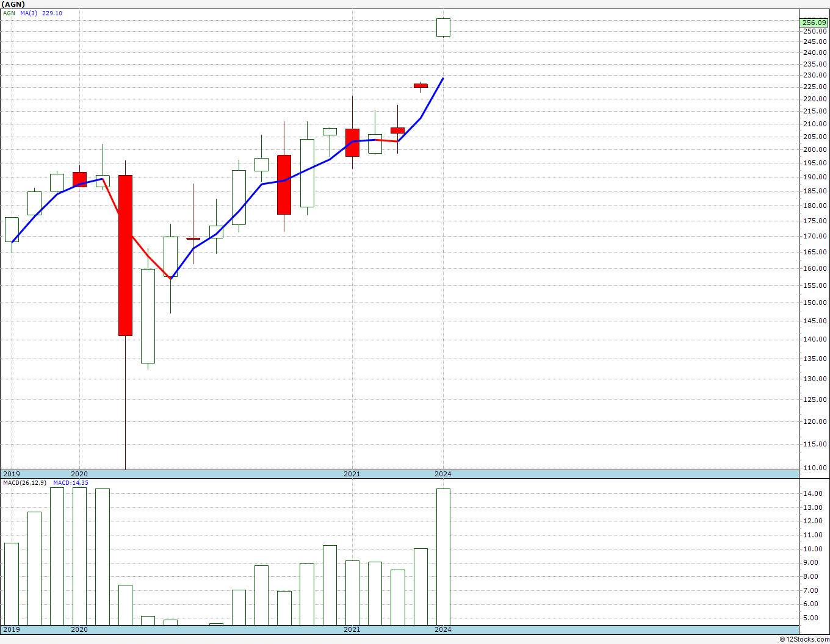
Task: Click the last MACD histogram bar at 2024
Action: 443,557
